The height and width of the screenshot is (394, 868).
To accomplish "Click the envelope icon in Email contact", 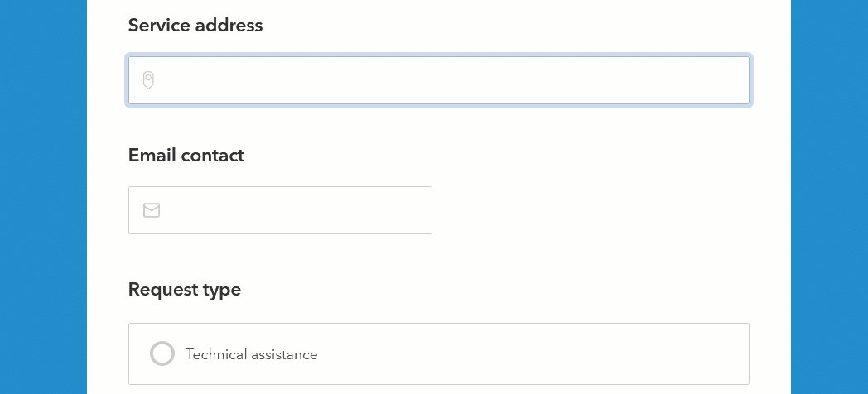I will [x=152, y=210].
